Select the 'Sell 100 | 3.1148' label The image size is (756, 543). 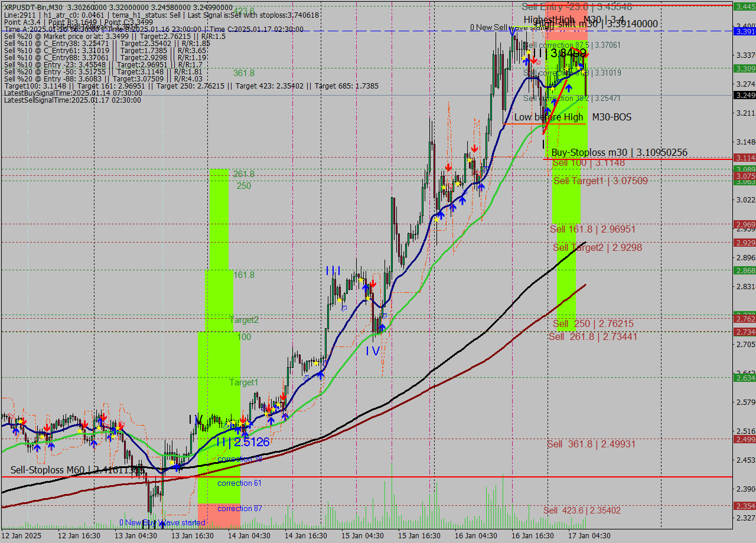(x=588, y=162)
